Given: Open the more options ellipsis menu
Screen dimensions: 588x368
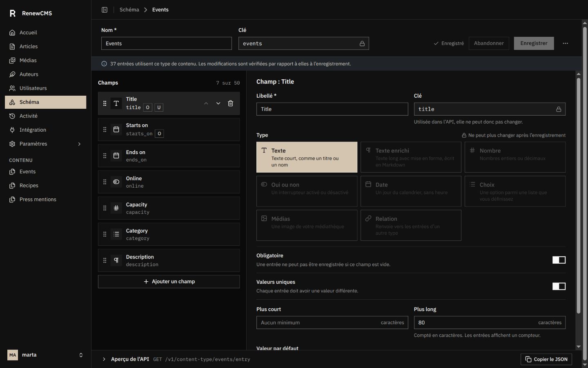Looking at the screenshot, I should tap(565, 43).
